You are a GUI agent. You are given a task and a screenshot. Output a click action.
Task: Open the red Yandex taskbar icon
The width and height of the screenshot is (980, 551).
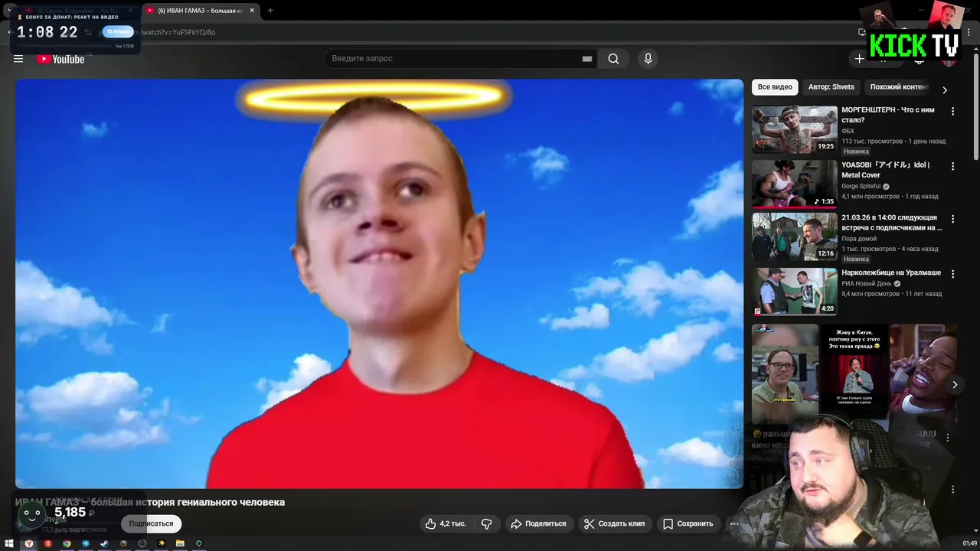48,543
